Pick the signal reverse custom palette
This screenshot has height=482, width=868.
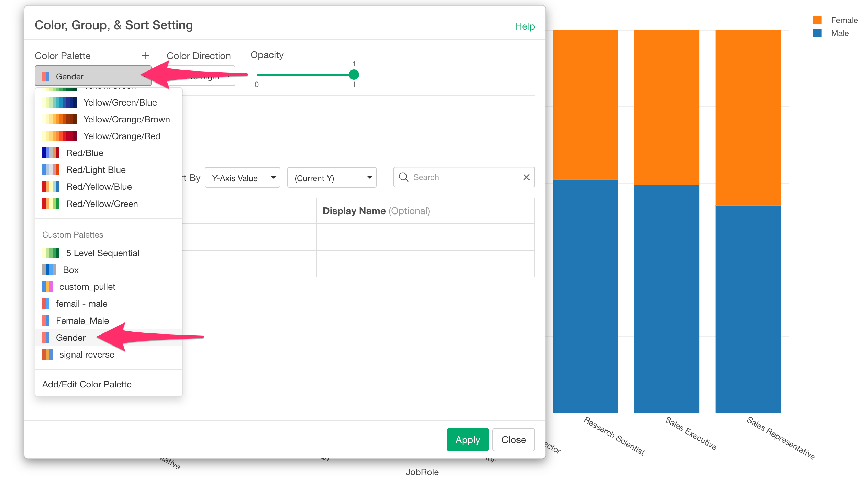(87, 354)
